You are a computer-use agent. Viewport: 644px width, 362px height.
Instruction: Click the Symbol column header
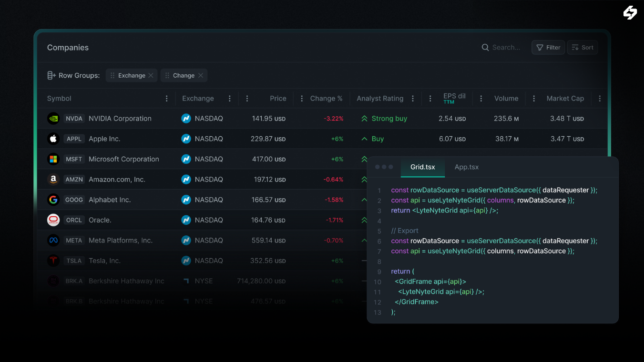[59, 99]
